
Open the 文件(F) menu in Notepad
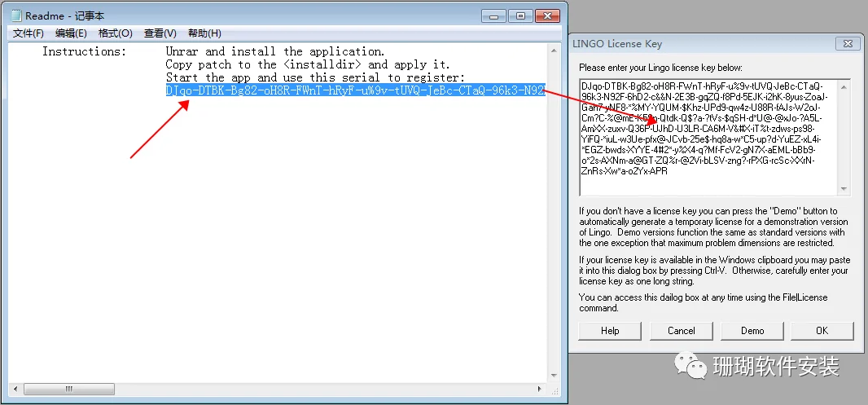(x=28, y=33)
